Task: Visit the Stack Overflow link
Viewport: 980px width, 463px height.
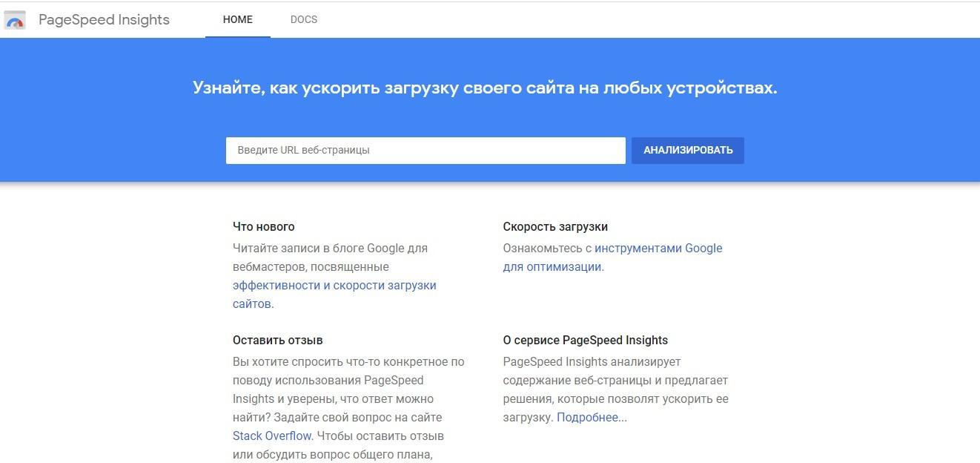Action: pos(272,436)
